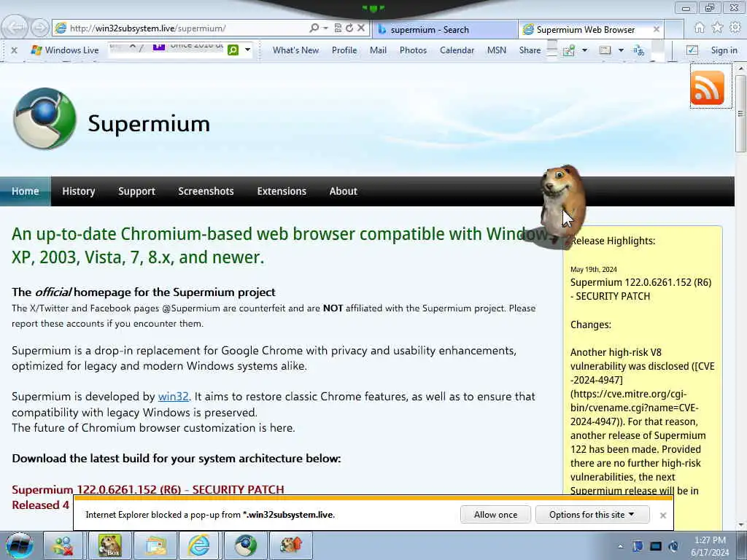
Task: Open the IE Tools gear icon
Action: (x=735, y=28)
